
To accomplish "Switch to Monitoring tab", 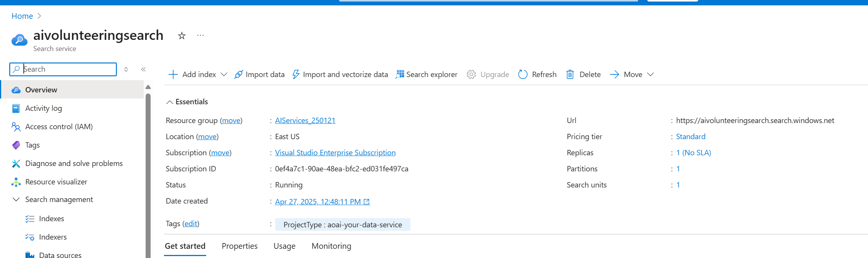I will tap(331, 246).
